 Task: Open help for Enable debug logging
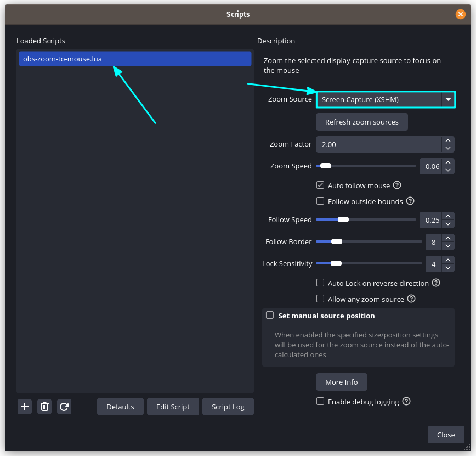(406, 402)
